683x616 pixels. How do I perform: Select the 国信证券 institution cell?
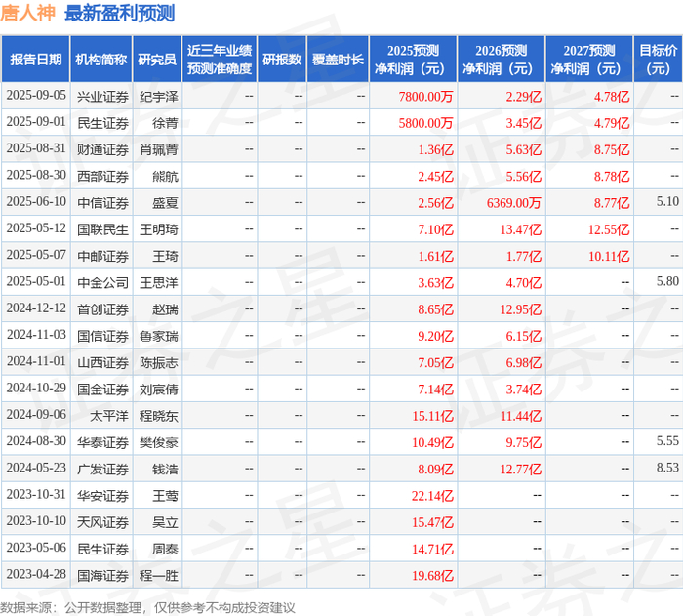(102, 336)
